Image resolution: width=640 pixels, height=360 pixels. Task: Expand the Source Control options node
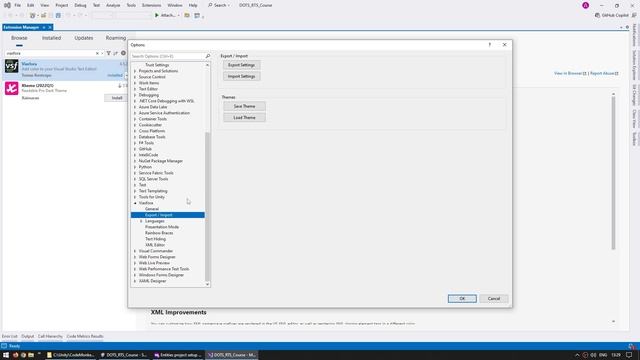click(x=135, y=77)
